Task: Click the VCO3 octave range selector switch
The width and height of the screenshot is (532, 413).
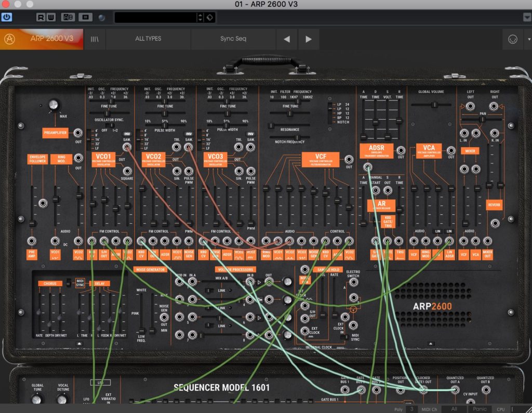Action: tap(199, 139)
